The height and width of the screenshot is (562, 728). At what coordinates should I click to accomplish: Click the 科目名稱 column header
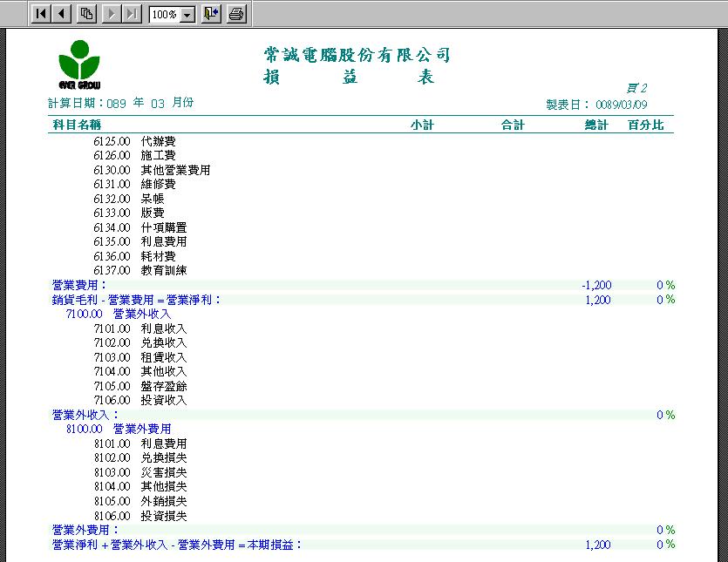[77, 125]
